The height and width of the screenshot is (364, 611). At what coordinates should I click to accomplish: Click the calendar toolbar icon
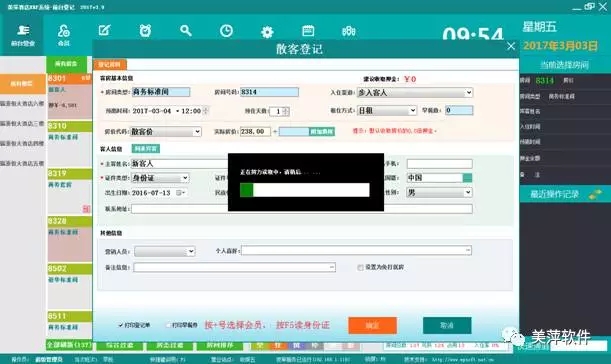click(308, 30)
